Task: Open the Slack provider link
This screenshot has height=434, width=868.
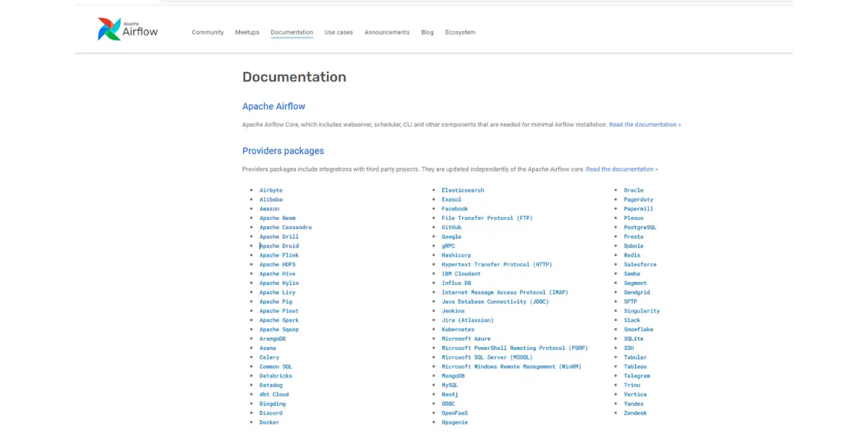Action: click(x=632, y=320)
